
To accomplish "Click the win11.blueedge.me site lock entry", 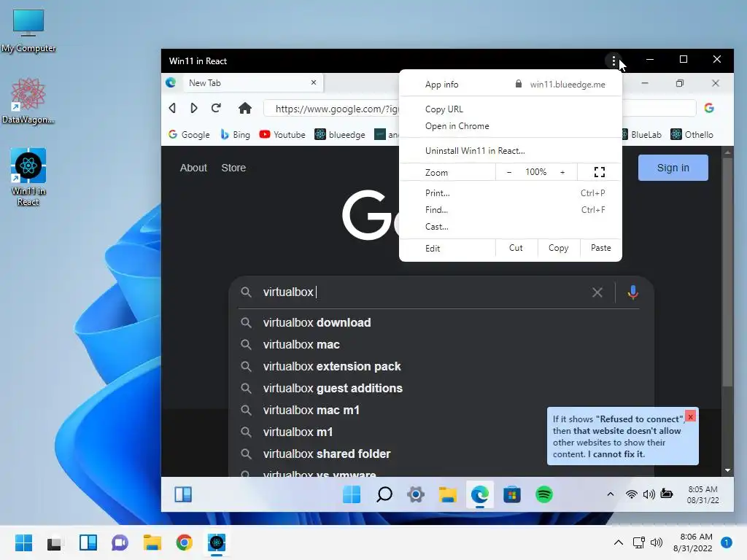I will click(560, 85).
